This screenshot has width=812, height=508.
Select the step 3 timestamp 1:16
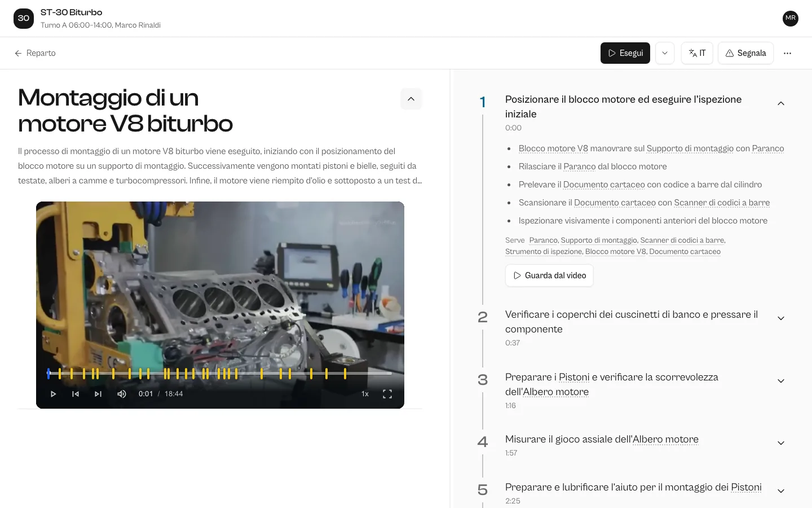pyautogui.click(x=510, y=405)
